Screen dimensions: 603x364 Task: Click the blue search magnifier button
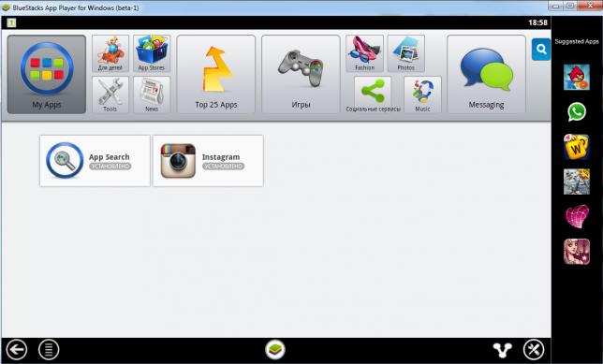541,50
